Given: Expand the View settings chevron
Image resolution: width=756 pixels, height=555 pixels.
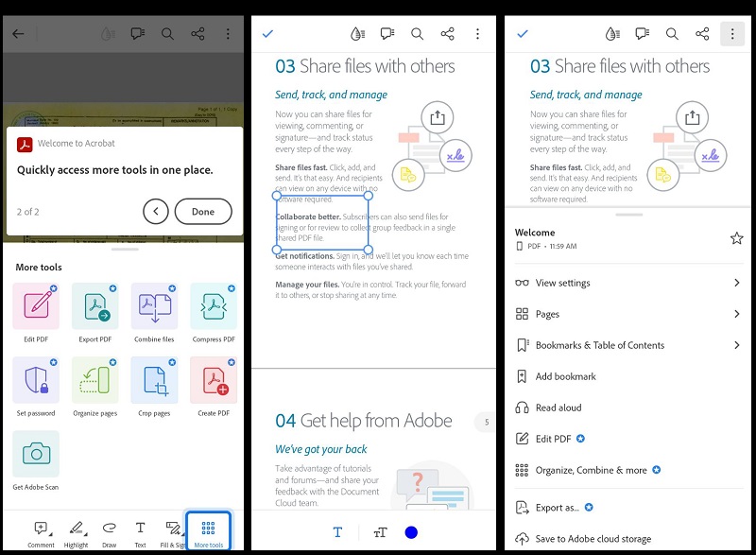Looking at the screenshot, I should [737, 283].
